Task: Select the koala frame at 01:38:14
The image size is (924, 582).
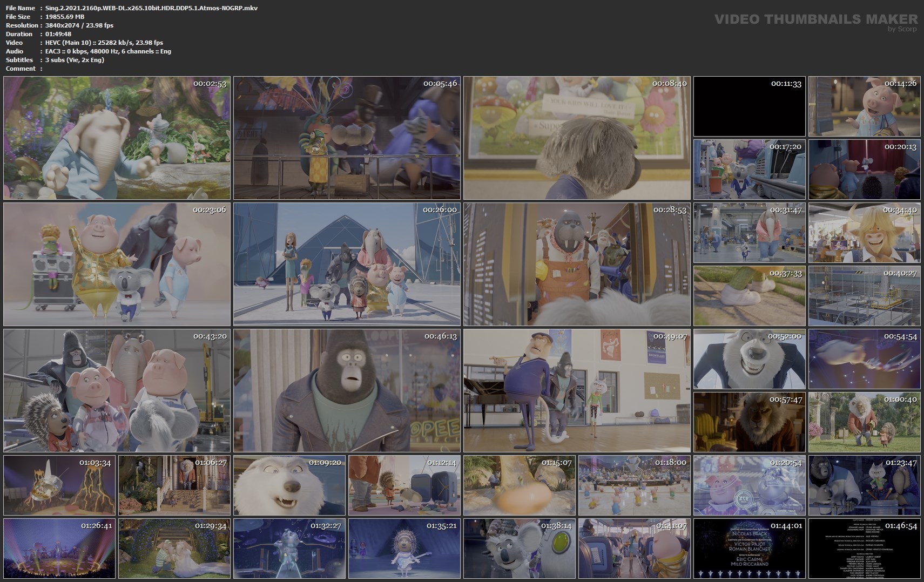Action: tap(520, 549)
